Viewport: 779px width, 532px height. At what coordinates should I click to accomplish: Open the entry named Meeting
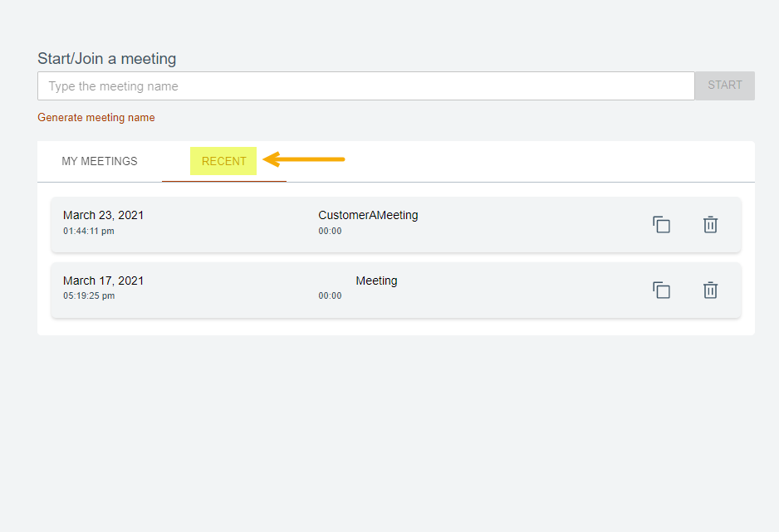click(x=376, y=281)
